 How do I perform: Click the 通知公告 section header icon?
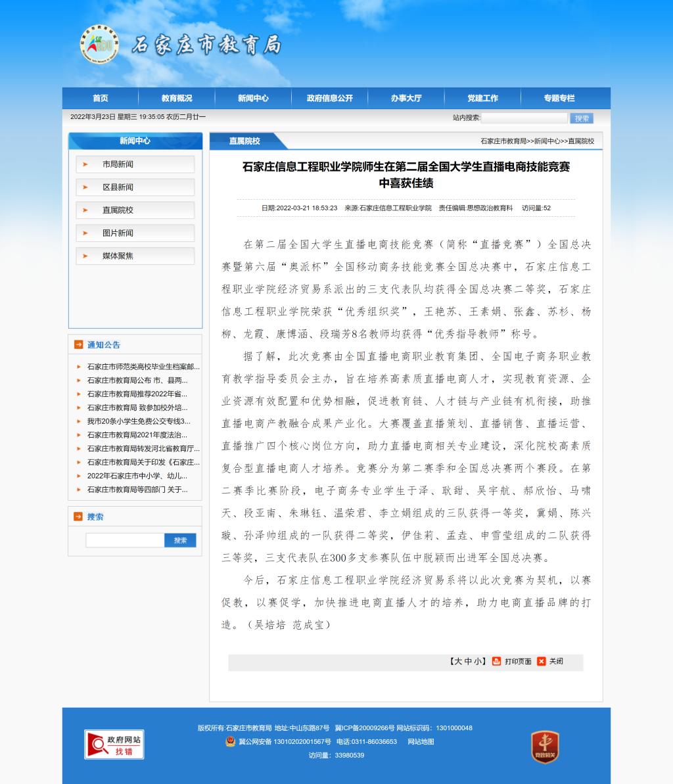pyautogui.click(x=79, y=344)
